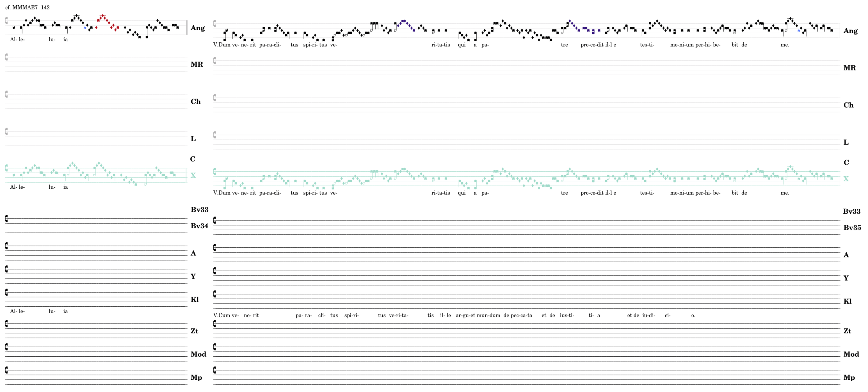Select the Bv34 staff label
Screen dimensions: 868x392
tap(199, 226)
